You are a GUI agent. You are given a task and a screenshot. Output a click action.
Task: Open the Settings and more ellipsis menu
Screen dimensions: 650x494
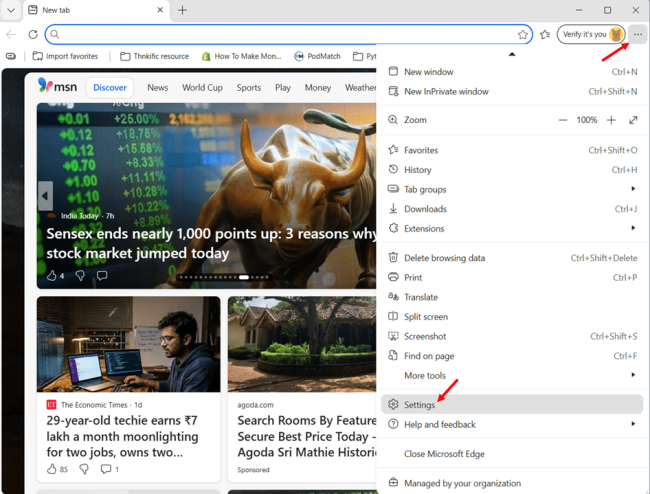coord(638,34)
